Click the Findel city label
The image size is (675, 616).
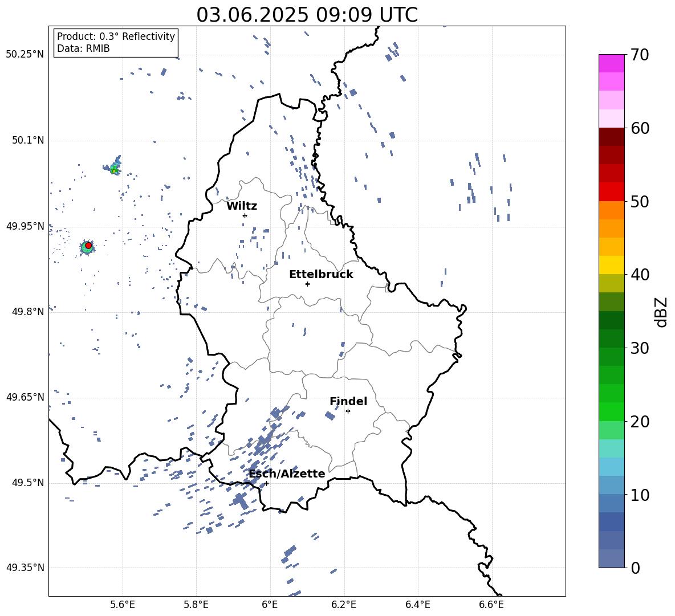348,401
